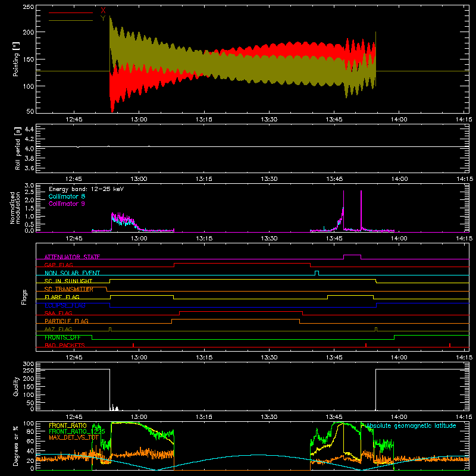Screen dimensions: 476x476
Task: Click the 13:45 tick label under Flags plot
Action: [334, 358]
